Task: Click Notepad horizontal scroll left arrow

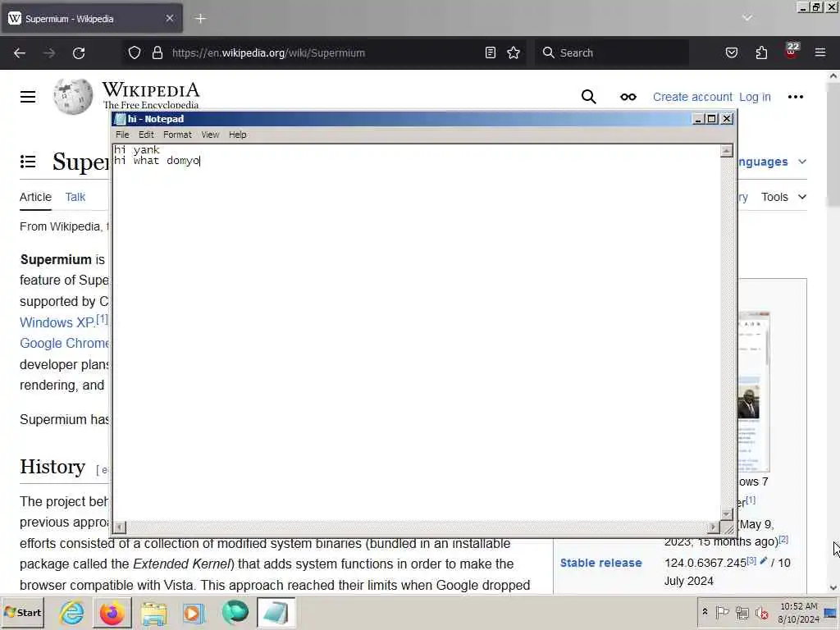Action: [x=120, y=527]
